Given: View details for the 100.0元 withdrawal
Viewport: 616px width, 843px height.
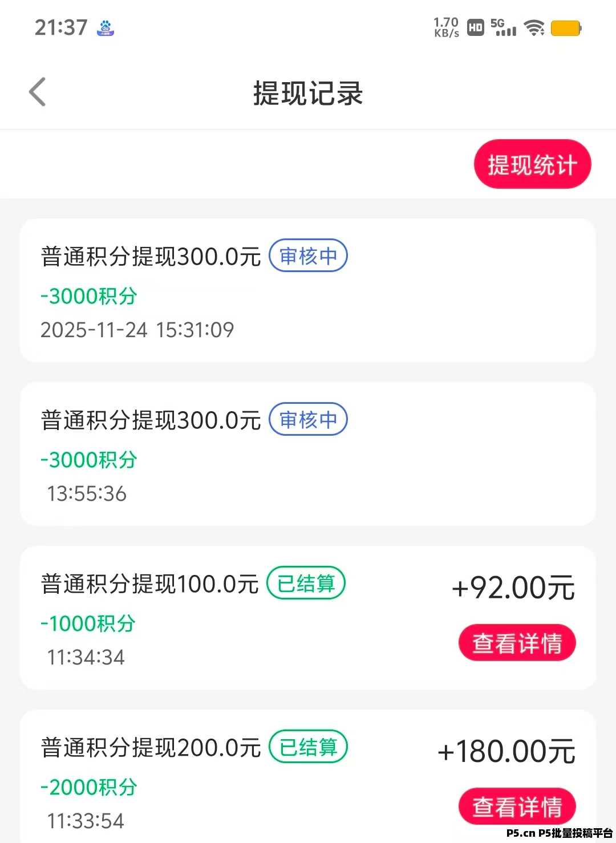Looking at the screenshot, I should pyautogui.click(x=517, y=643).
